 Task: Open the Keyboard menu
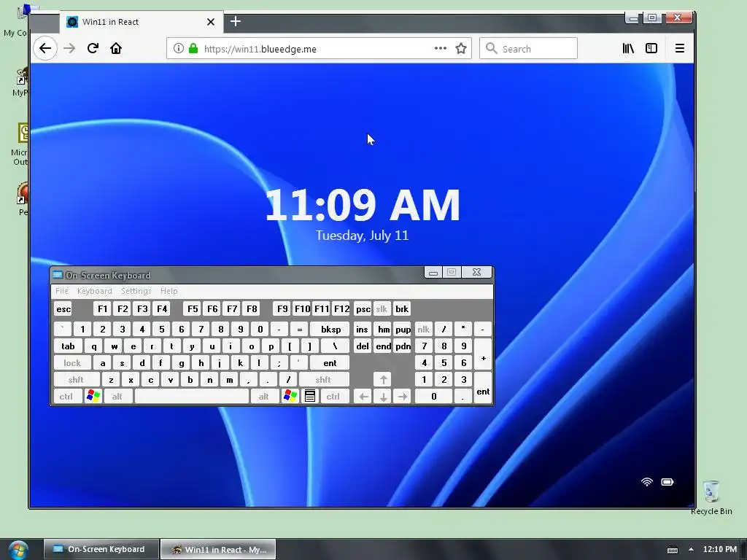[x=94, y=291]
